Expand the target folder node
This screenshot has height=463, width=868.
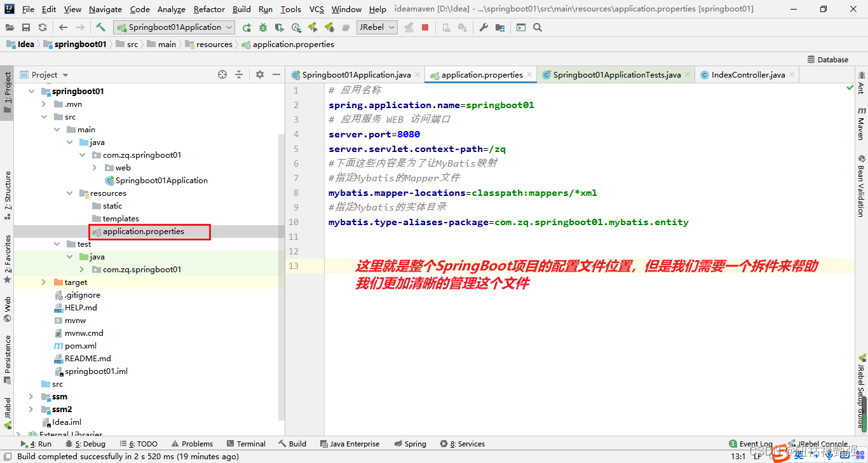click(44, 282)
